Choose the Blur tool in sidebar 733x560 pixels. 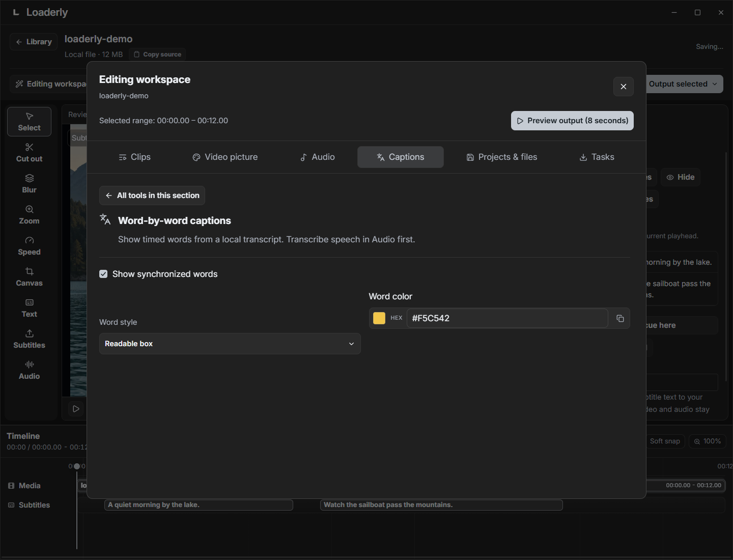pos(29,184)
